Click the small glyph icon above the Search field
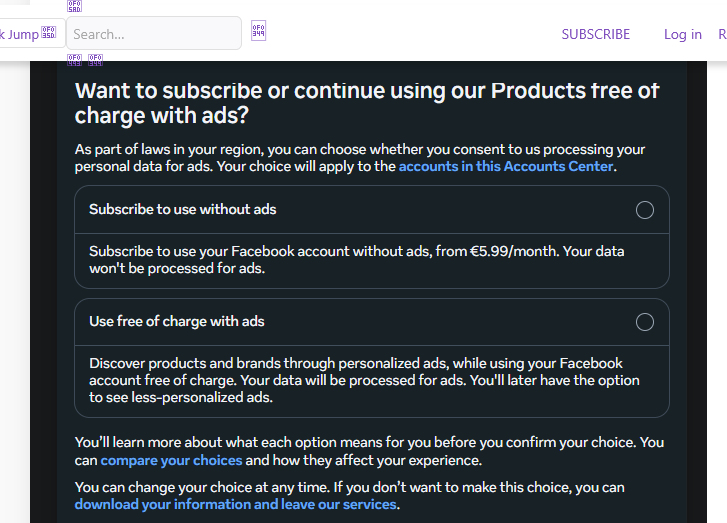The height and width of the screenshot is (523, 727). (74, 6)
